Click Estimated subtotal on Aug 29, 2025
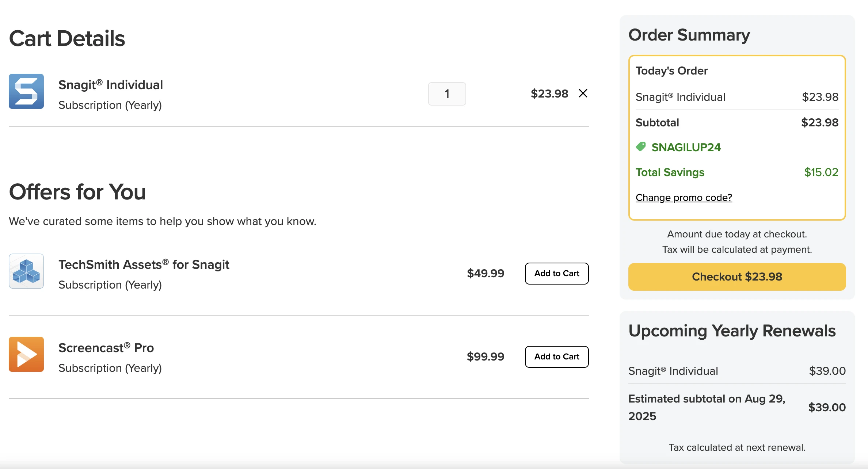The height and width of the screenshot is (469, 868). click(707, 407)
